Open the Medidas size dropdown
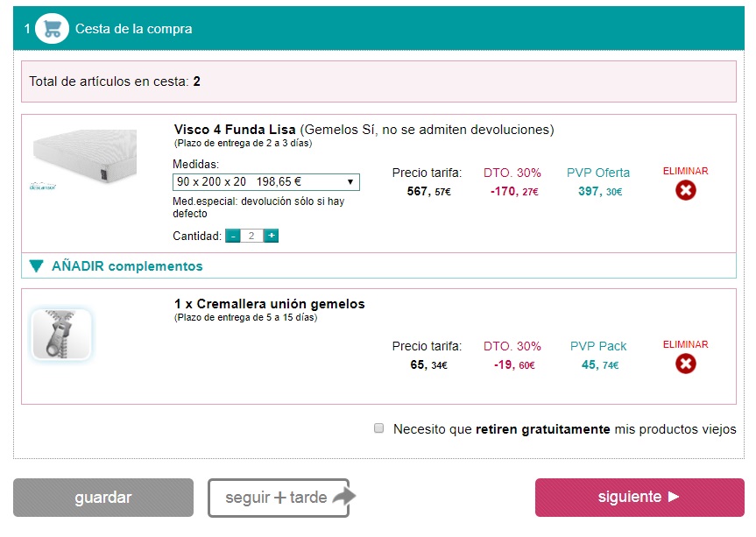Viewport: 756px width, 537px height. click(265, 182)
